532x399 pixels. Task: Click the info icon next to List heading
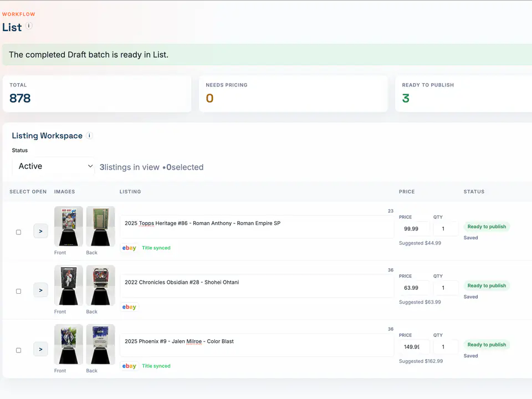[x=29, y=26]
